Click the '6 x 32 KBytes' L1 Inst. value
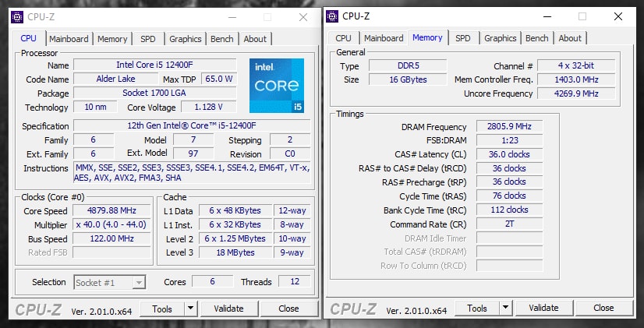Image resolution: width=644 pixels, height=328 pixels. (x=235, y=224)
